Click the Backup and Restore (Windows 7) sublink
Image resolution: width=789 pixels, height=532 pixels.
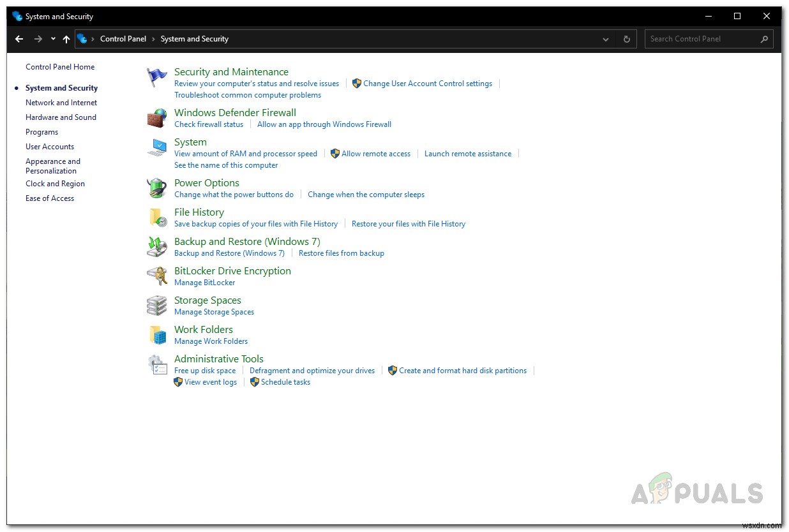click(229, 253)
